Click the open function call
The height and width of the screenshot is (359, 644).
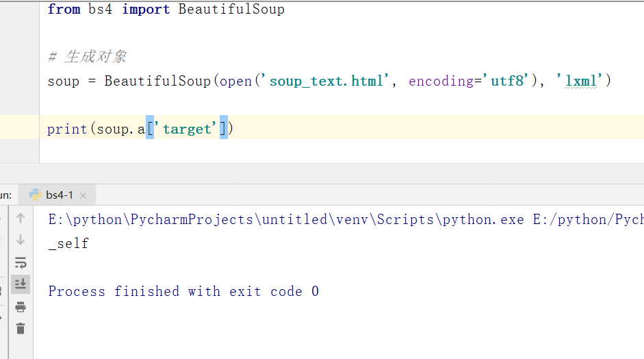(235, 81)
